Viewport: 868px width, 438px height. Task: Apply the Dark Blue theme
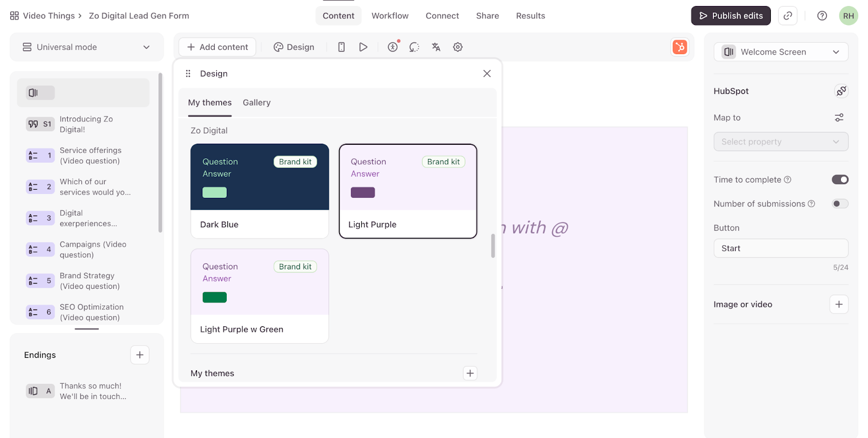coord(260,191)
